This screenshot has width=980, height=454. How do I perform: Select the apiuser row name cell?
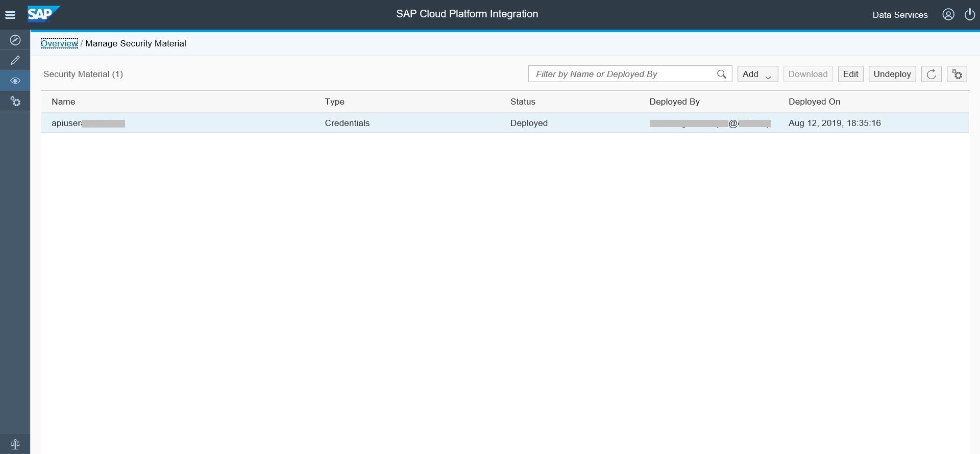click(x=88, y=123)
